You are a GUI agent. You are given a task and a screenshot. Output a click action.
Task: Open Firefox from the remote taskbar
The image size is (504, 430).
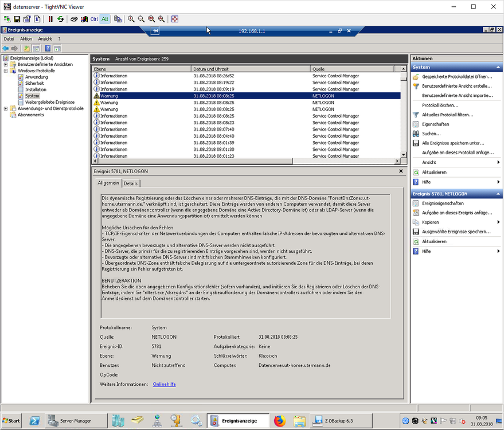(279, 421)
